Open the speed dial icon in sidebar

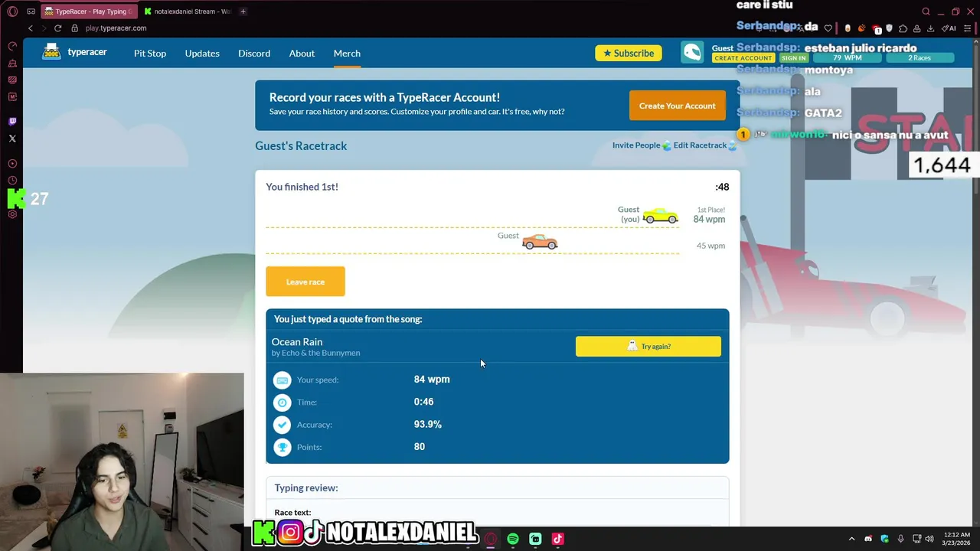[x=12, y=46]
